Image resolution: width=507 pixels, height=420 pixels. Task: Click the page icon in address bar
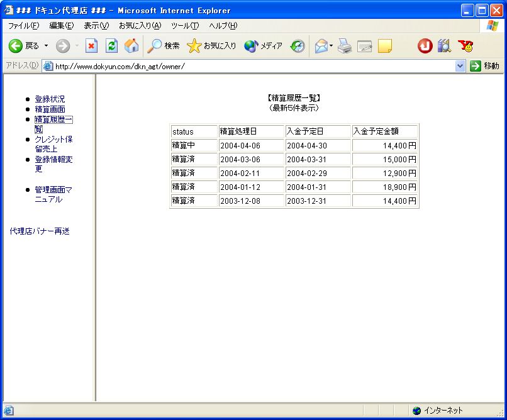click(x=48, y=66)
